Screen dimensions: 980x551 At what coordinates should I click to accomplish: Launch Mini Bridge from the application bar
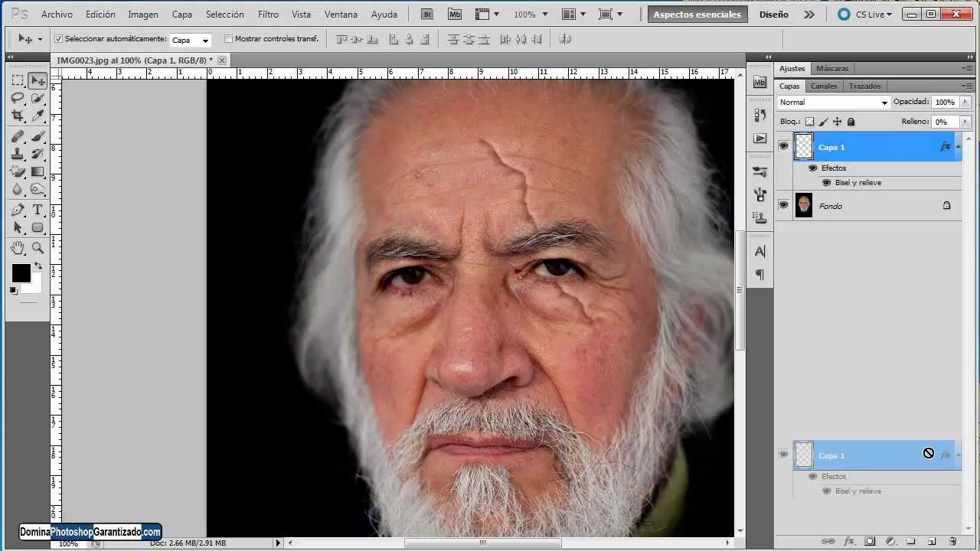pyautogui.click(x=455, y=15)
